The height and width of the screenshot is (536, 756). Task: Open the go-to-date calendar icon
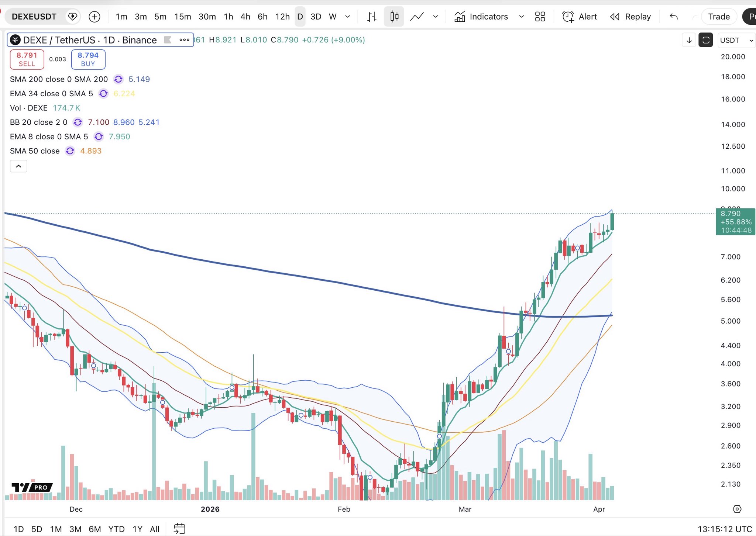click(179, 529)
